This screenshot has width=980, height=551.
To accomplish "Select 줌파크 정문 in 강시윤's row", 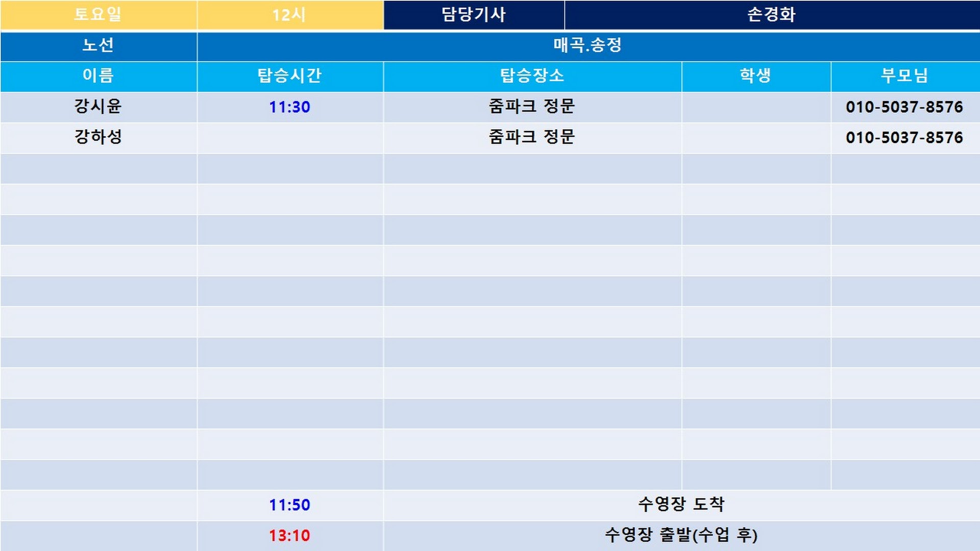I will tap(532, 107).
